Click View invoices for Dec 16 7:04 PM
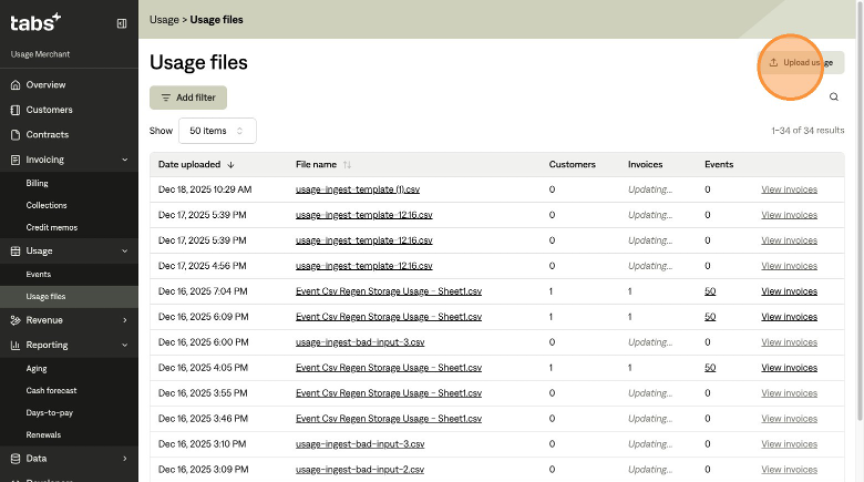 [x=789, y=291]
